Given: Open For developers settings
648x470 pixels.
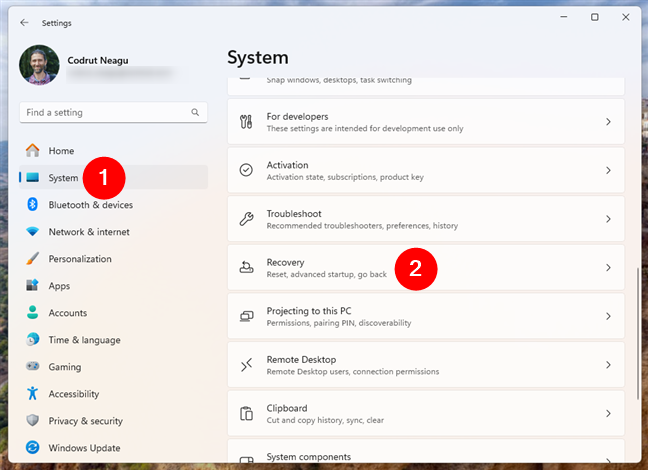Looking at the screenshot, I should click(426, 122).
